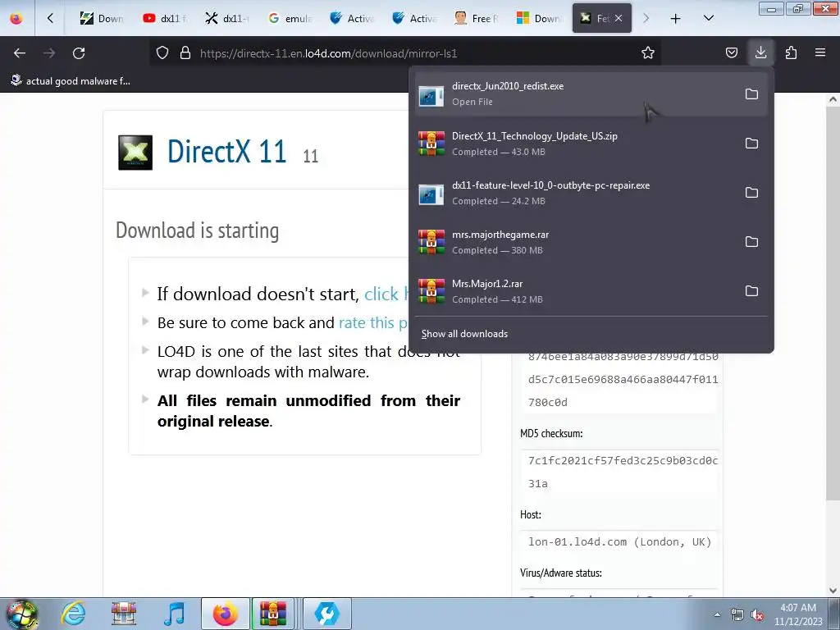Open the taskbar clock and date
This screenshot has height=630, width=840.
798,614
